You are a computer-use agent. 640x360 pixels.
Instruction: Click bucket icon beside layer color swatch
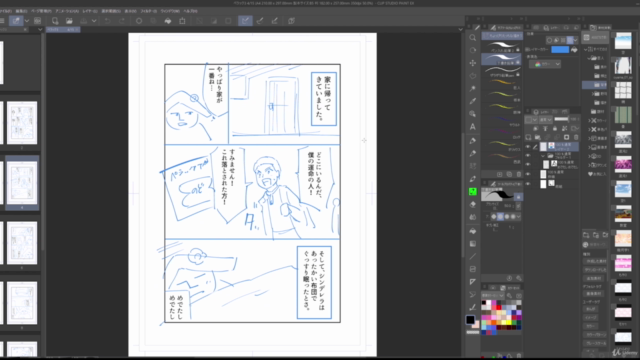(574, 49)
